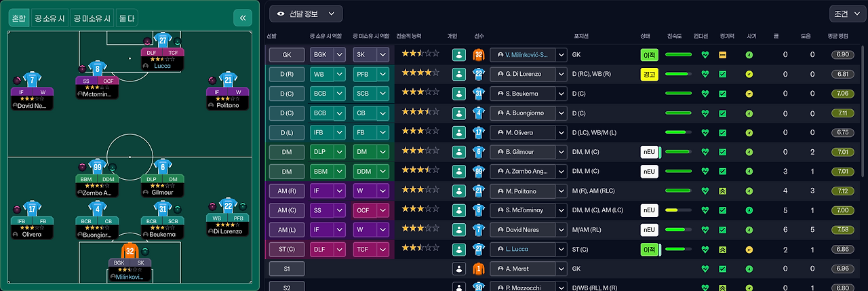Screen dimensions: 868x291
Task: Select Di Lorenzo's number 22 shirt on pitch
Action: click(229, 206)
